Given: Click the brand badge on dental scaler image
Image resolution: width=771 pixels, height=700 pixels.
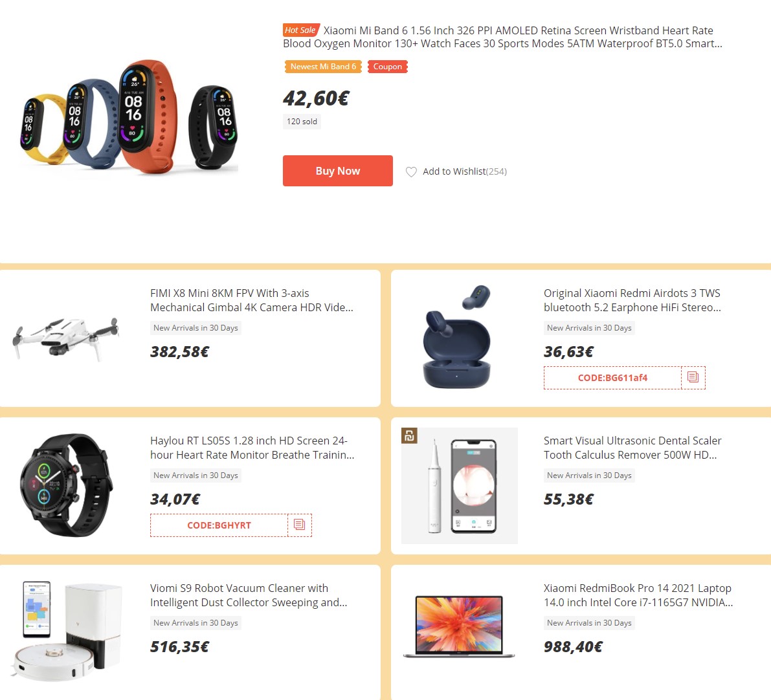Looking at the screenshot, I should (x=409, y=435).
